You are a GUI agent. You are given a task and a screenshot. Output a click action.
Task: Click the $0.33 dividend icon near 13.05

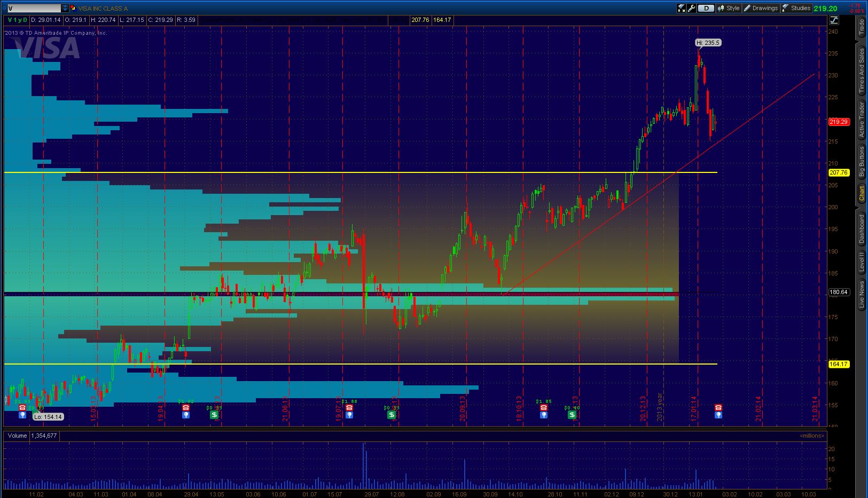point(214,415)
